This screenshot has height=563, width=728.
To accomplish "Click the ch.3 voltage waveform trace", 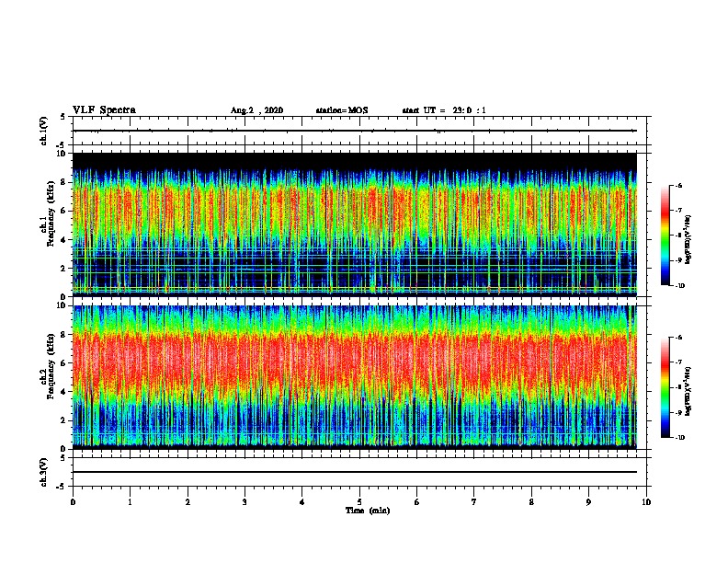I will click(x=355, y=472).
